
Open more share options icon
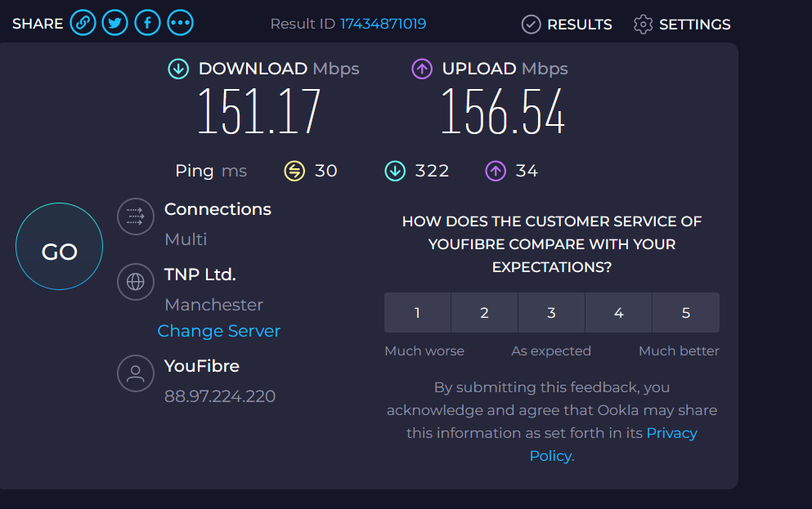(180, 24)
